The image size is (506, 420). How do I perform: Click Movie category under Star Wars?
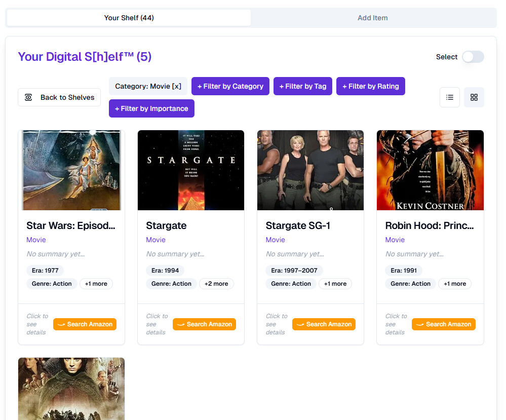[36, 240]
